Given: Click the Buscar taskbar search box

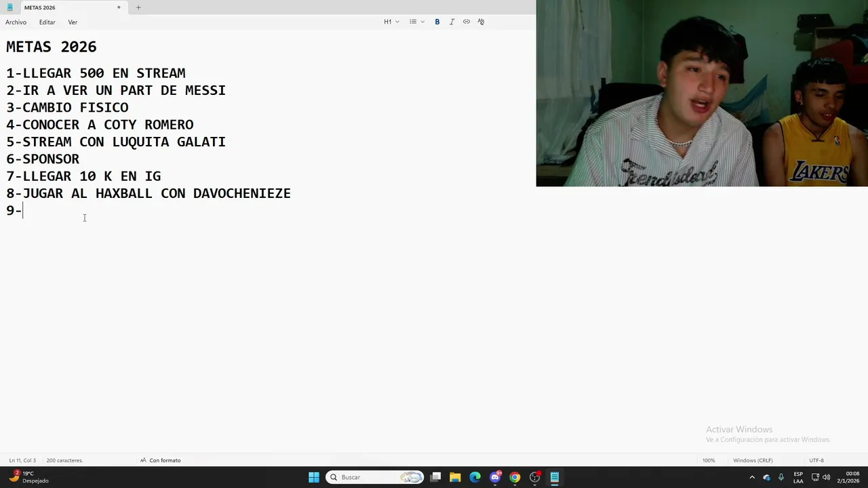Looking at the screenshot, I should 374,477.
